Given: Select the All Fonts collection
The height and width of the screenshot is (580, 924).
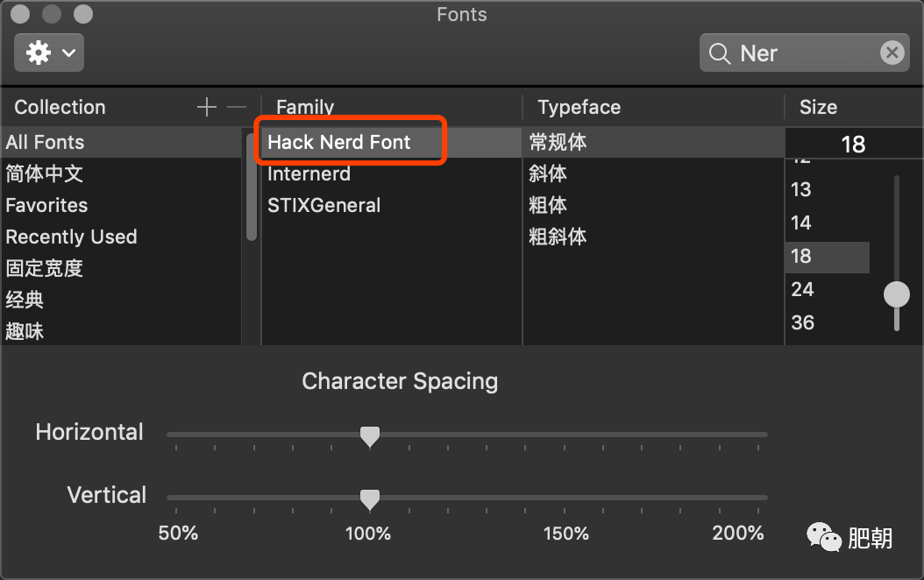Looking at the screenshot, I should click(x=121, y=142).
